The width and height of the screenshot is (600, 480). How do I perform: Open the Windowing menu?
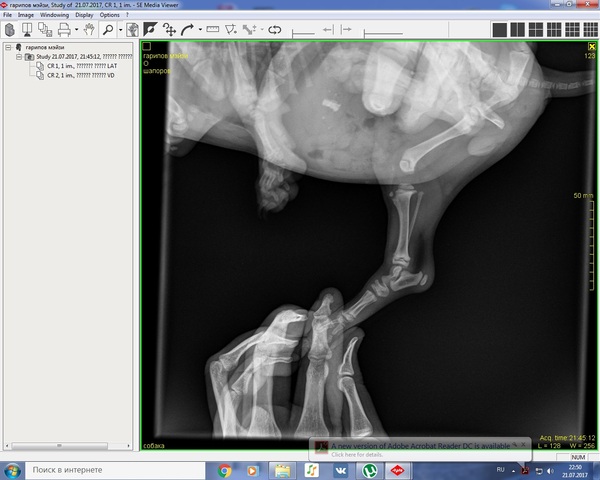54,15
